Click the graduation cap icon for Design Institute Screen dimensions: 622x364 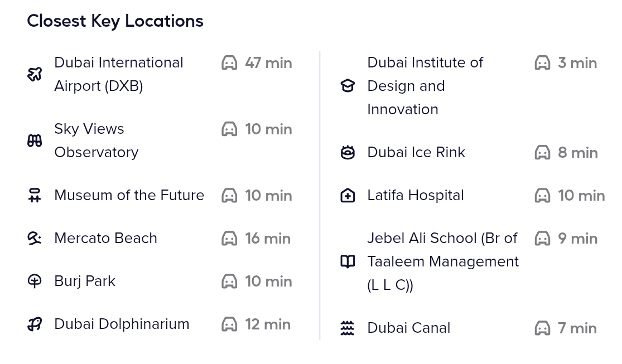pos(348,86)
